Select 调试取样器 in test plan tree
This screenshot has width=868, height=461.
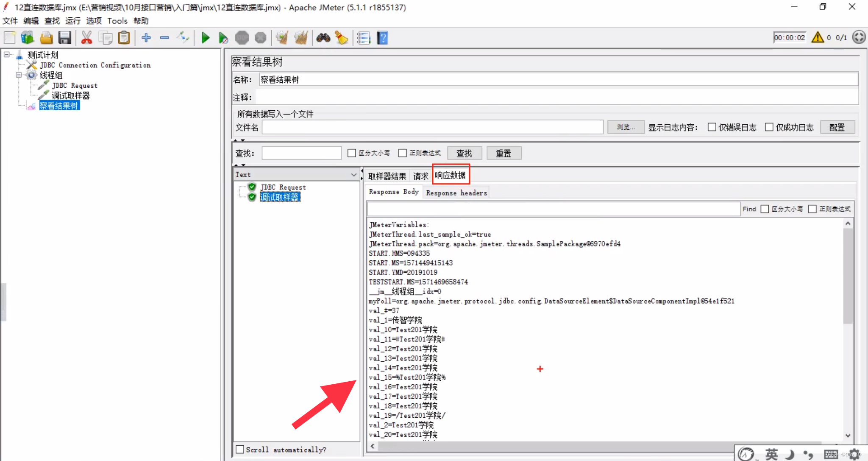coord(71,95)
